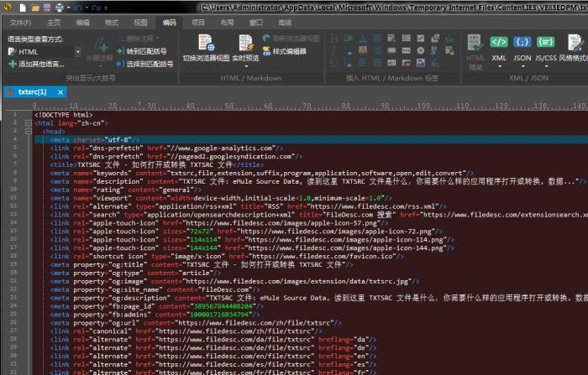This screenshot has height=375, width=588.
Task: Click line number 4 in the gutter
Action: coord(15,139)
